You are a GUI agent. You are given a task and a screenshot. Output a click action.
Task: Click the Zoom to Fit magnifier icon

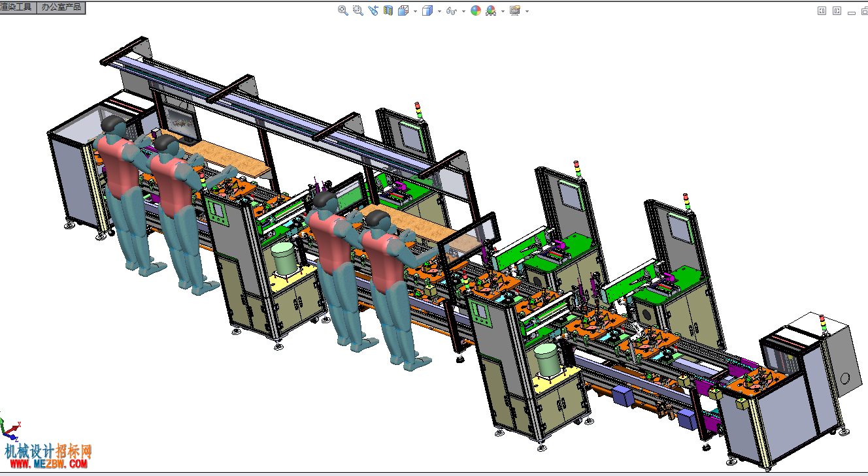(343, 10)
